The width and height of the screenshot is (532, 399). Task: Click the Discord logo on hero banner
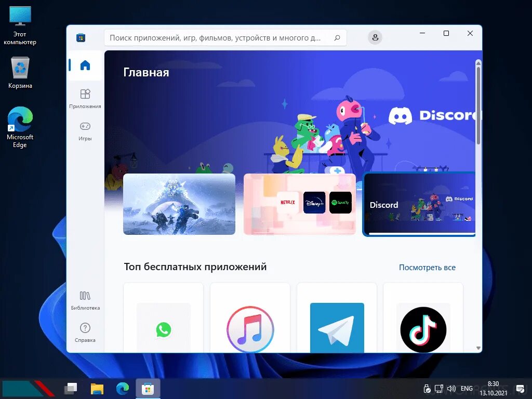point(434,115)
